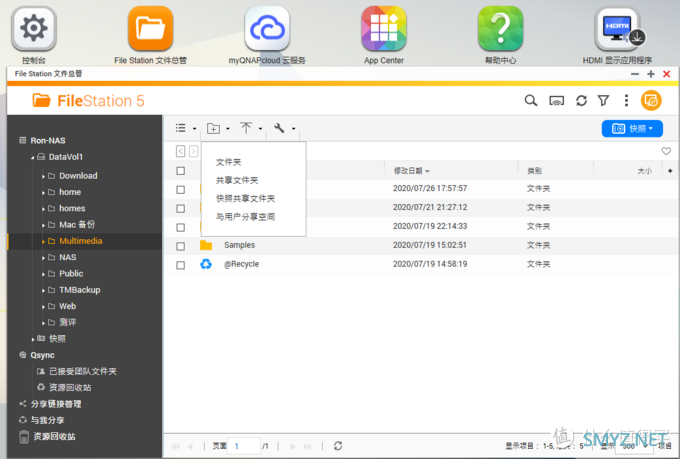Open 与我分享 in the sidebar
Screen dimensions: 680x459
coord(47,420)
